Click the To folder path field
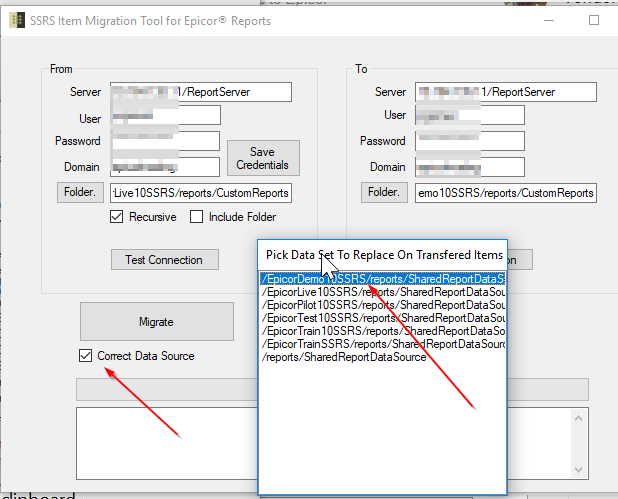 506,193
